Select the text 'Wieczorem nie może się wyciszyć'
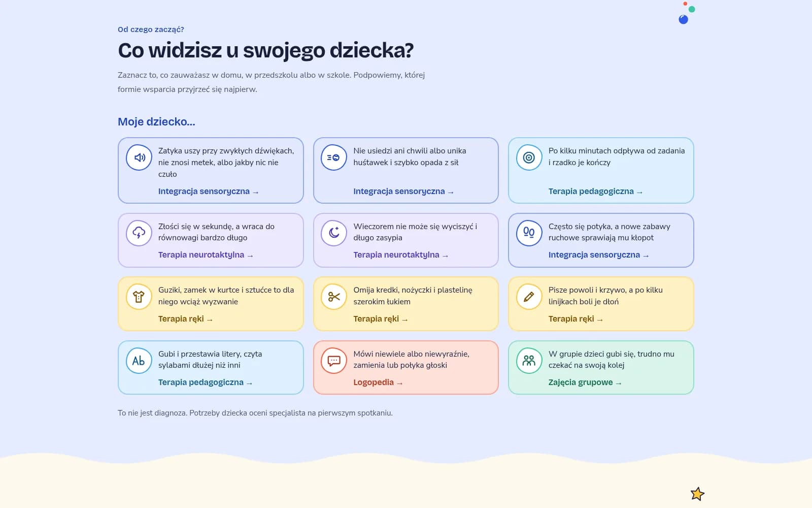Screen dimensions: 812x508 click(x=413, y=227)
